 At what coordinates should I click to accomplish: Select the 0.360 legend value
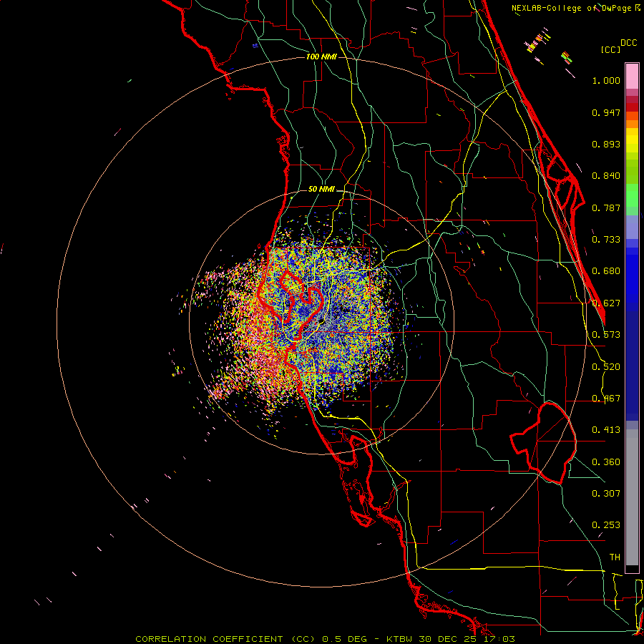(606, 462)
